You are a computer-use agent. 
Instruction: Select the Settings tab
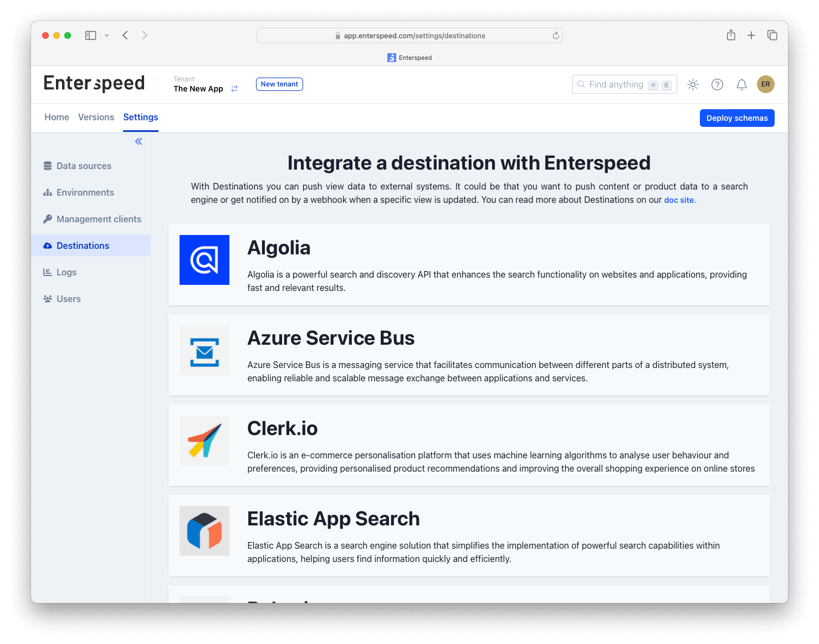coord(141,117)
